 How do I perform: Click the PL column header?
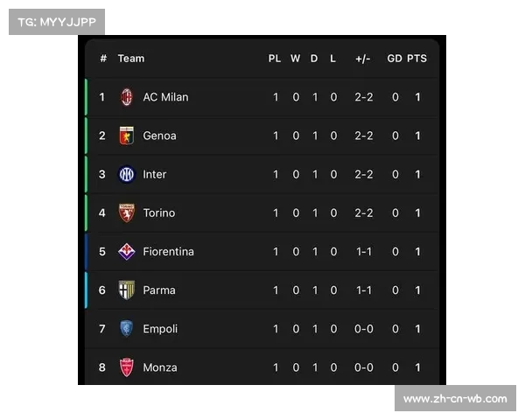[275, 59]
